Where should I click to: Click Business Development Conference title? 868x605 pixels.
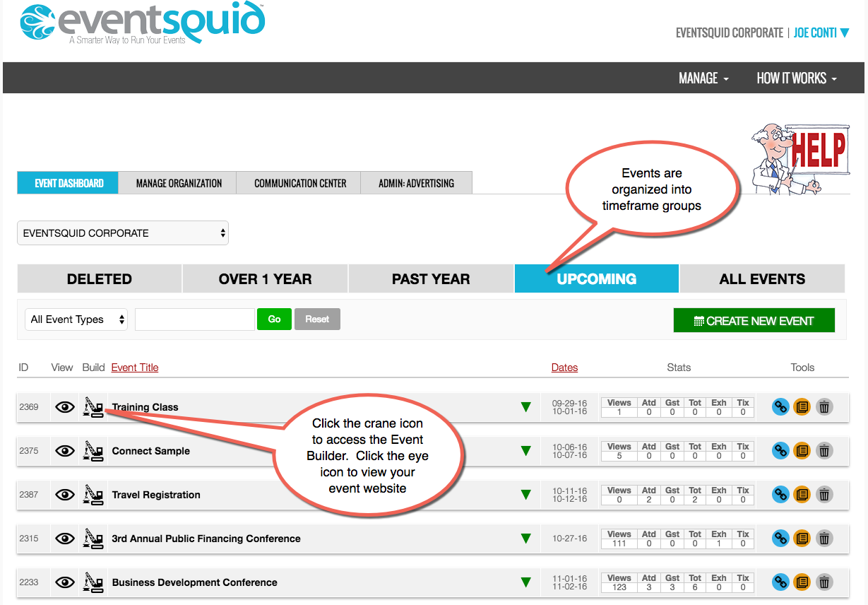coord(195,582)
